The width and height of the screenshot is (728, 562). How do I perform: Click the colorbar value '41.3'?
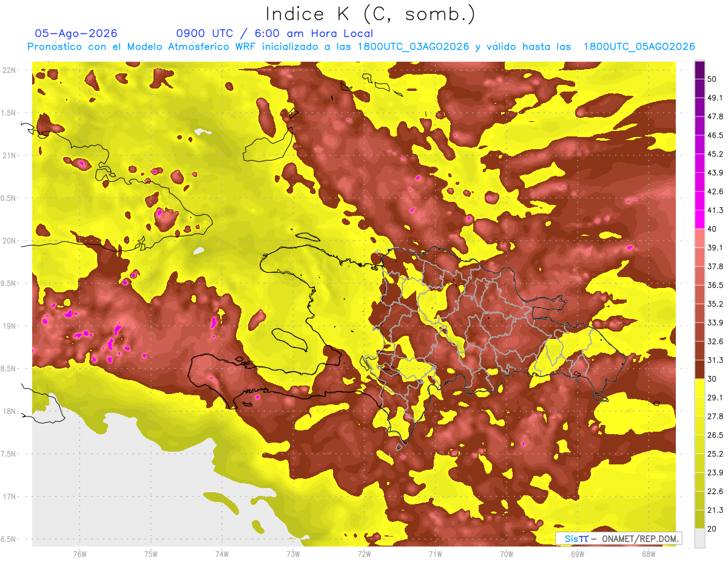715,210
